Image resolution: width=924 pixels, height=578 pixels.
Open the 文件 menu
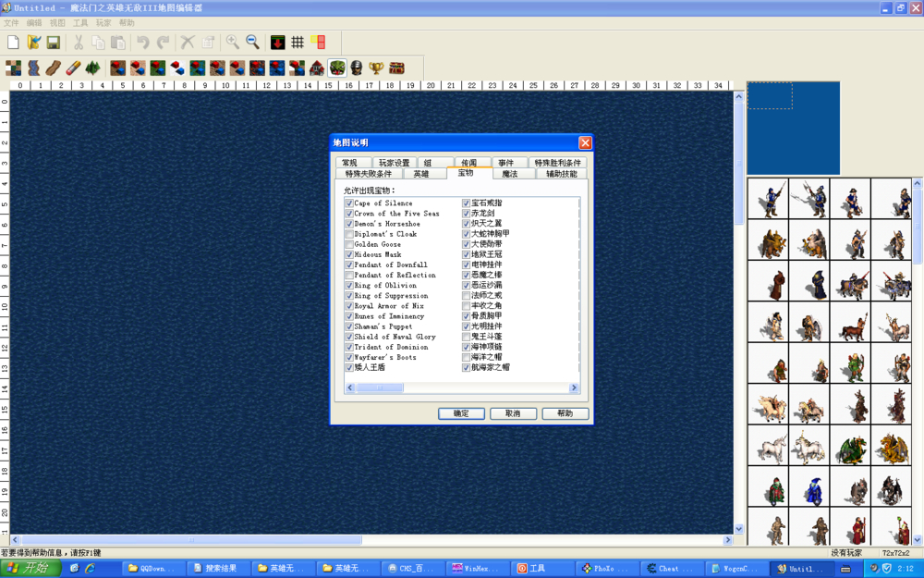tap(11, 23)
